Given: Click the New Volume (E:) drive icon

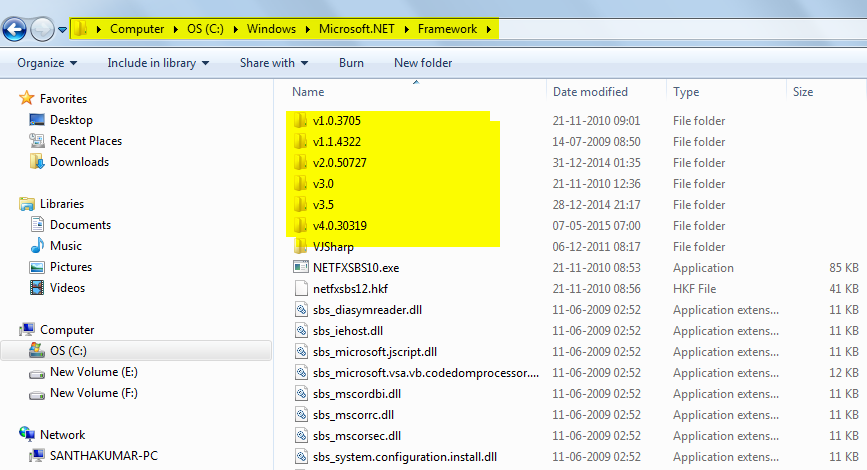Looking at the screenshot, I should [x=37, y=373].
